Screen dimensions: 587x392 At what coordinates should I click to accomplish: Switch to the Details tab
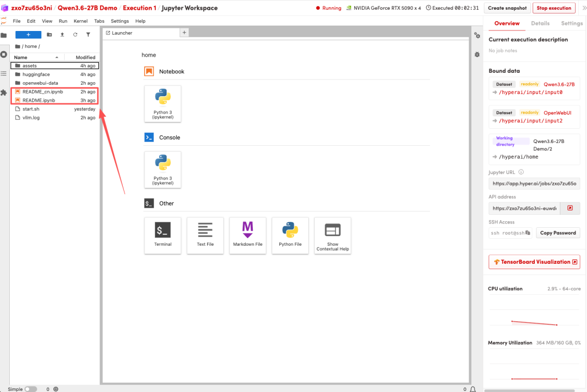pyautogui.click(x=540, y=23)
